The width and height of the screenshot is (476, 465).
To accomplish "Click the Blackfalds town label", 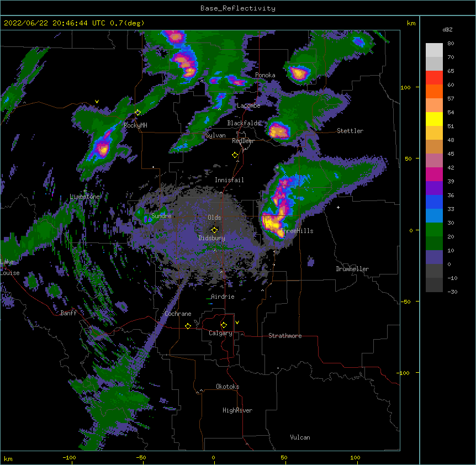I will 244,123.
